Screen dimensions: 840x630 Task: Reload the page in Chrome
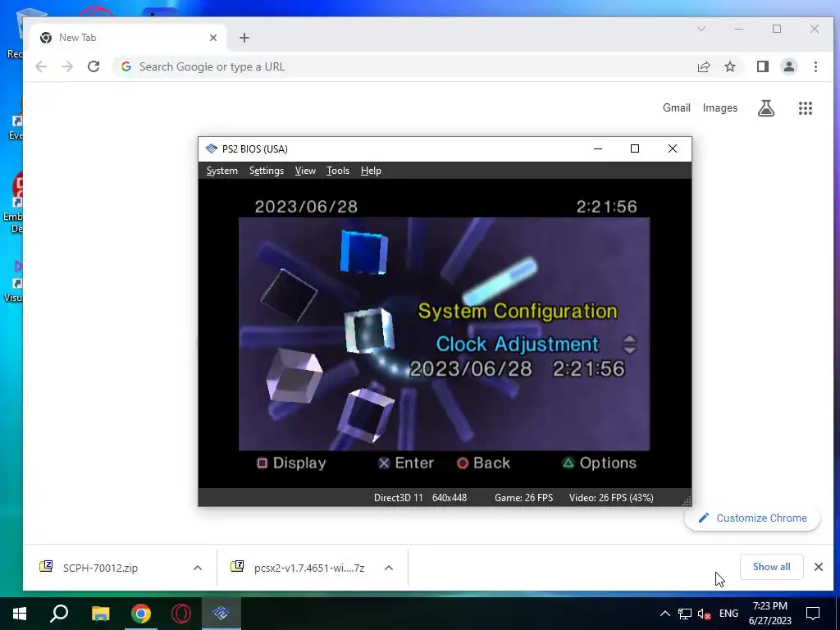94,66
